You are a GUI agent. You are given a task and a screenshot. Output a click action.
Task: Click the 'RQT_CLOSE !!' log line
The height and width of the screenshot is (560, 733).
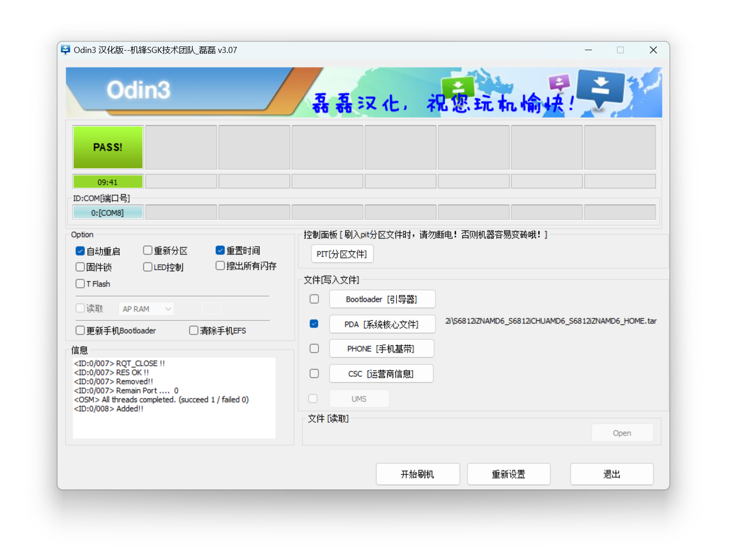119,363
